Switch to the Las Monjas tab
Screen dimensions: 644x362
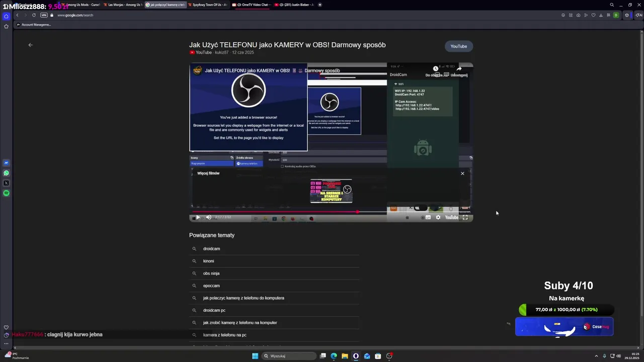[122, 5]
